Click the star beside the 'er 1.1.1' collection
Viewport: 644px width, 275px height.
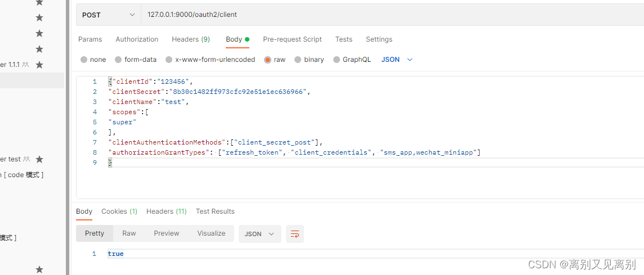[x=39, y=65]
